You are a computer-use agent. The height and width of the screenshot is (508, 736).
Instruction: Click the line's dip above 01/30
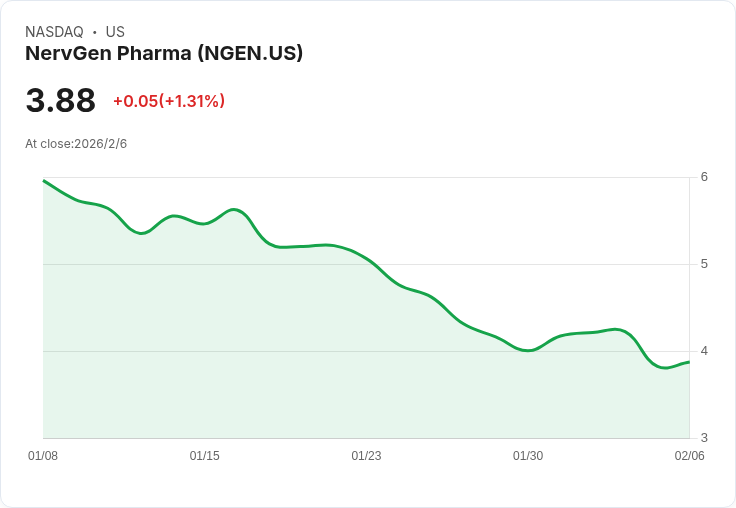528,350
